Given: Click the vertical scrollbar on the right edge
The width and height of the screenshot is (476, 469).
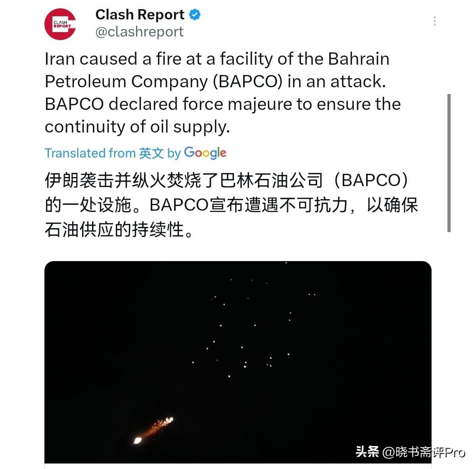Looking at the screenshot, I should pos(449,163).
